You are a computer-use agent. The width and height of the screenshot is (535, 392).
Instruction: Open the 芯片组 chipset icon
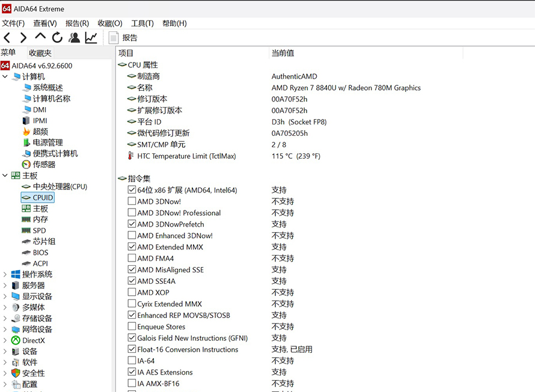(x=26, y=242)
